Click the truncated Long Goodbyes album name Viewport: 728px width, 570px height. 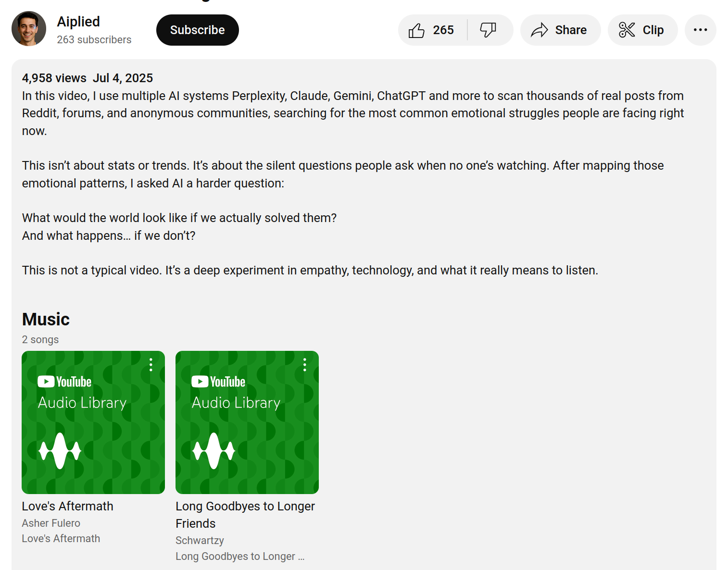(239, 556)
